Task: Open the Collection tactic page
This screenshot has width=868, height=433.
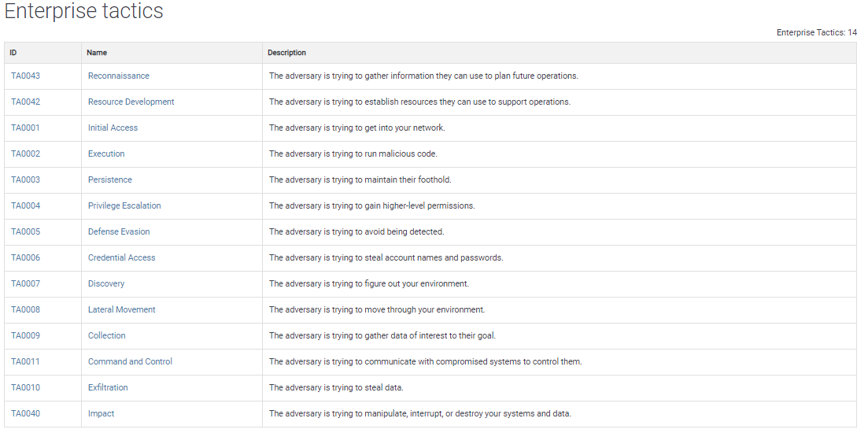Action: coord(106,336)
